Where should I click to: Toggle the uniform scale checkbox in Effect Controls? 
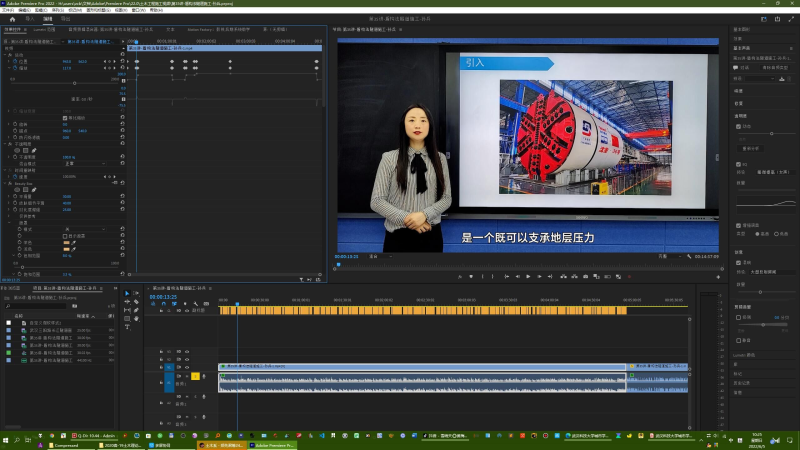point(66,117)
